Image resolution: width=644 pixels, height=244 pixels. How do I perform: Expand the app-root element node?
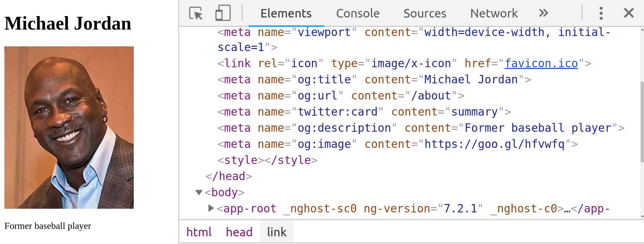211,208
